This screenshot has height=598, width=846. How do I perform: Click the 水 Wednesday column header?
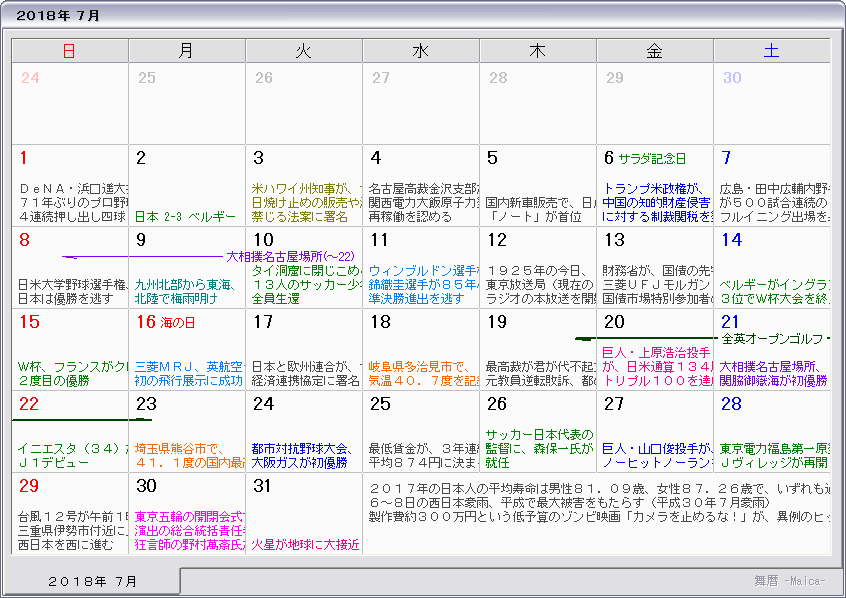point(421,51)
